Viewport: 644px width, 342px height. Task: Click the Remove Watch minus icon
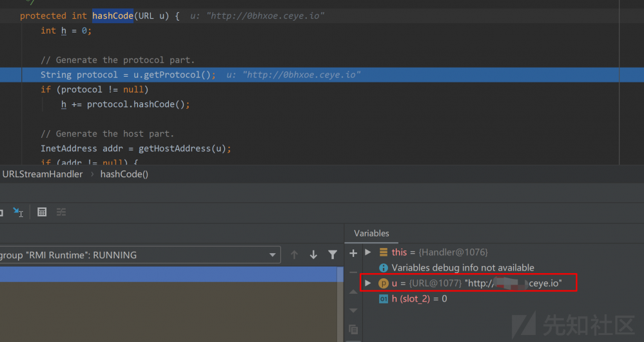point(353,272)
